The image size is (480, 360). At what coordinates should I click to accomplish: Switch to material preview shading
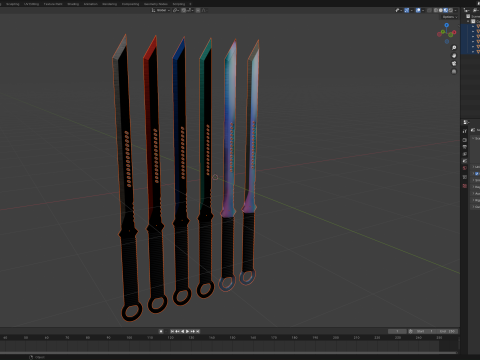coord(446,10)
